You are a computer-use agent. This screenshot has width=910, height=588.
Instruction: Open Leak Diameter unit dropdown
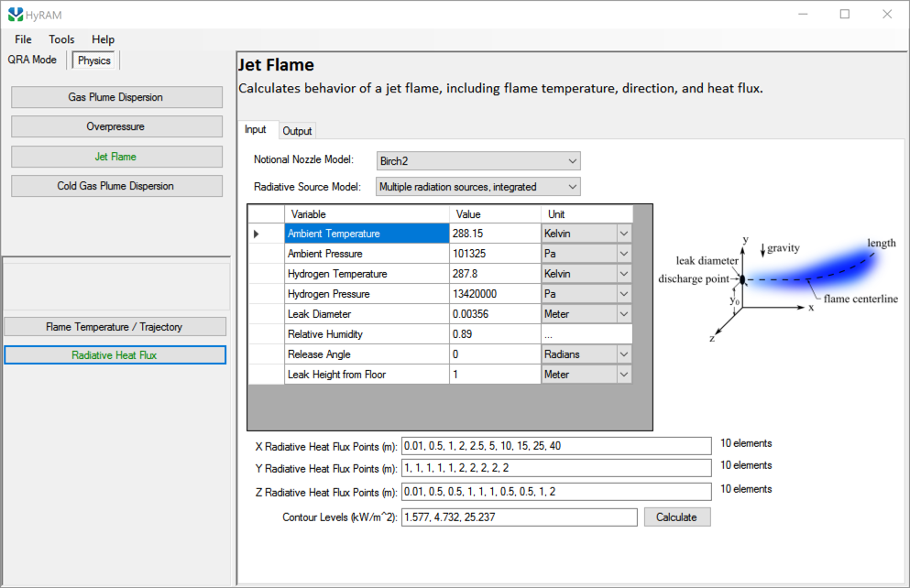coord(624,314)
